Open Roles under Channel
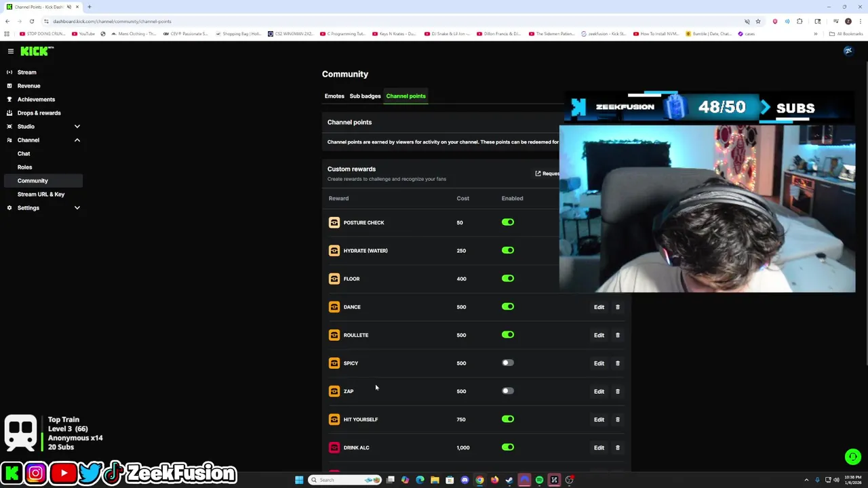 [24, 167]
